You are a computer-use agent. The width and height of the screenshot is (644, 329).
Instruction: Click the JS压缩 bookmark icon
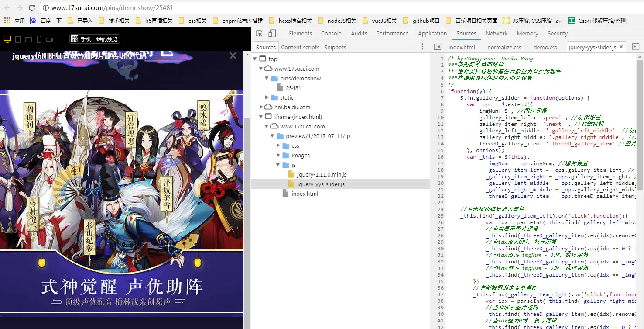click(x=506, y=21)
